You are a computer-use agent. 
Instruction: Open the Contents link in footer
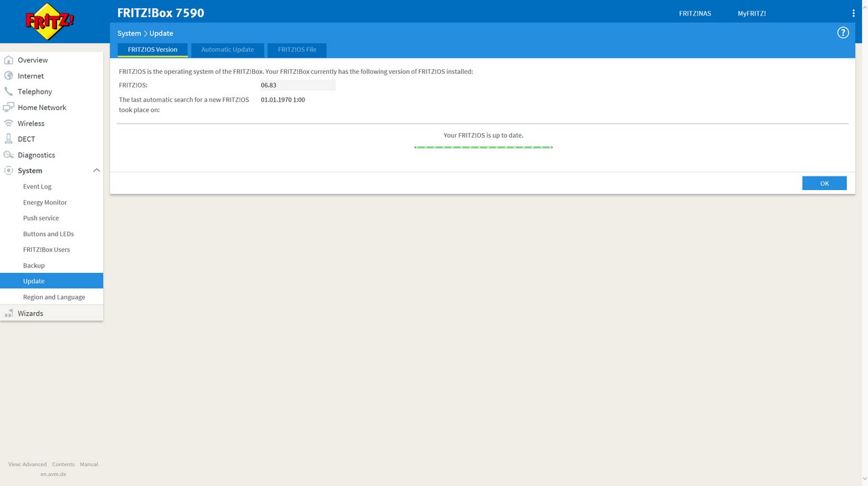tap(63, 464)
